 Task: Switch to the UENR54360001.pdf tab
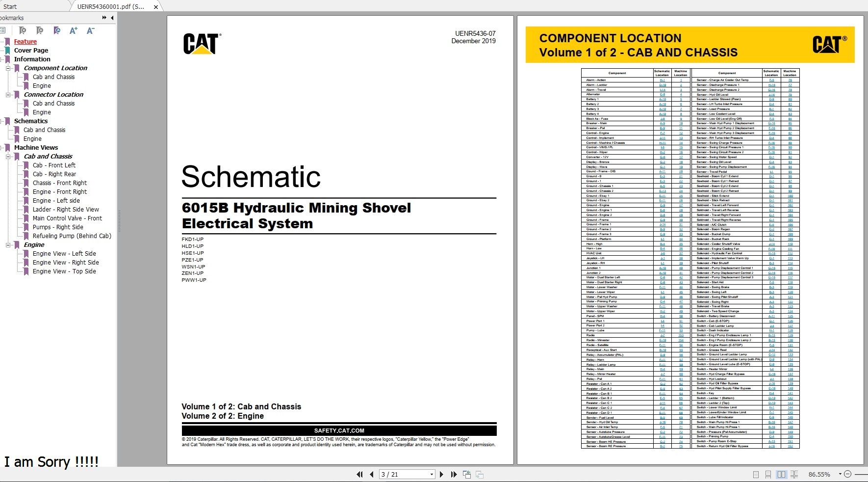(111, 6)
